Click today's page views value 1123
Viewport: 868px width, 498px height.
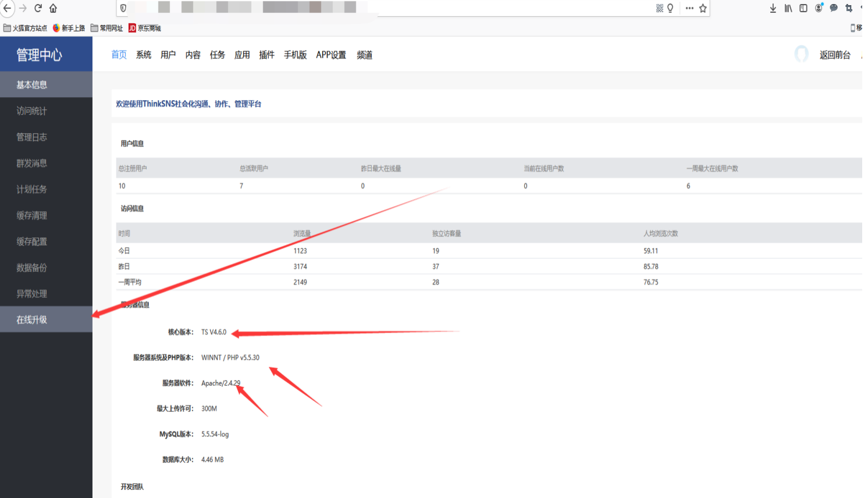pos(300,251)
